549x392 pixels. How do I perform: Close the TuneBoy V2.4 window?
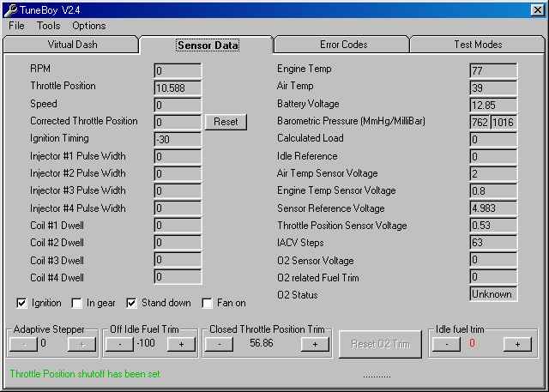(538, 9)
